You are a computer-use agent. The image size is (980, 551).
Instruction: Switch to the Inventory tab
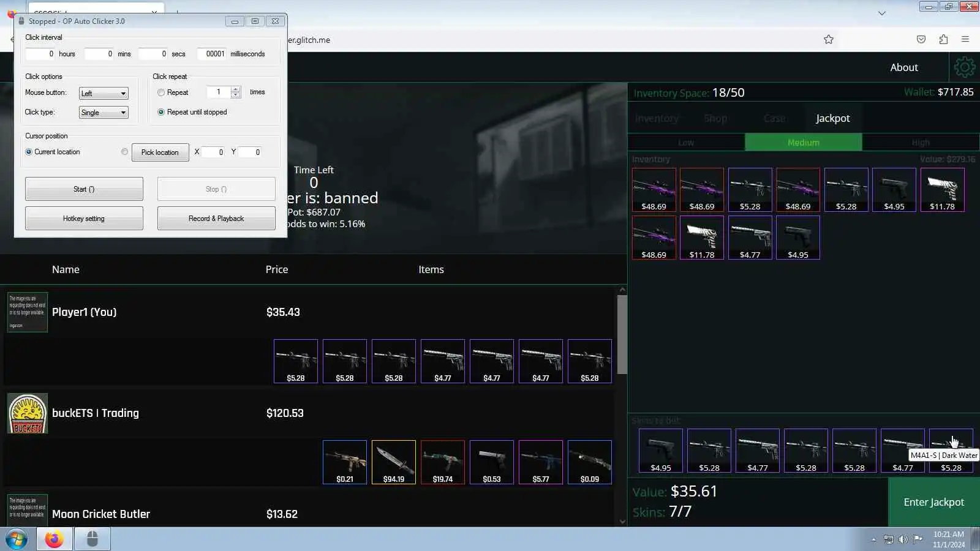(657, 118)
